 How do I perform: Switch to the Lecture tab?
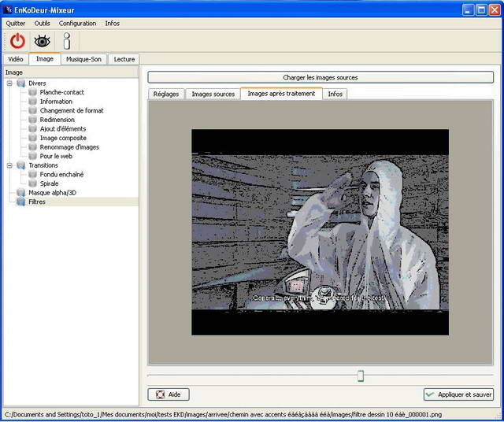point(124,60)
